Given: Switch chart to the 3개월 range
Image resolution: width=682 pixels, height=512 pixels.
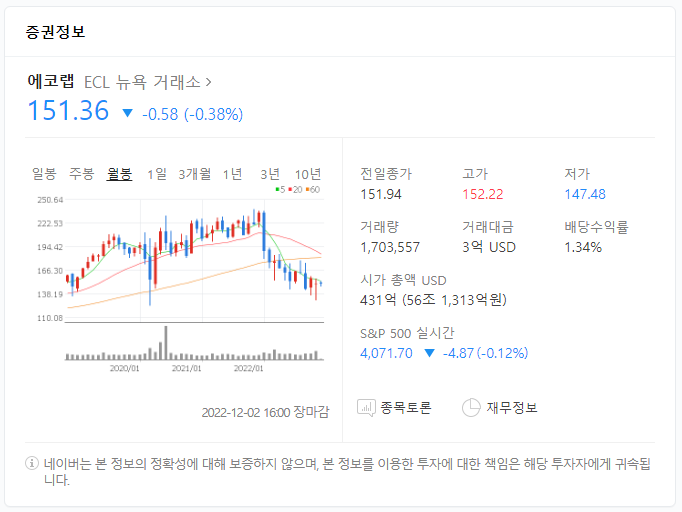Looking at the screenshot, I should click(x=194, y=174).
